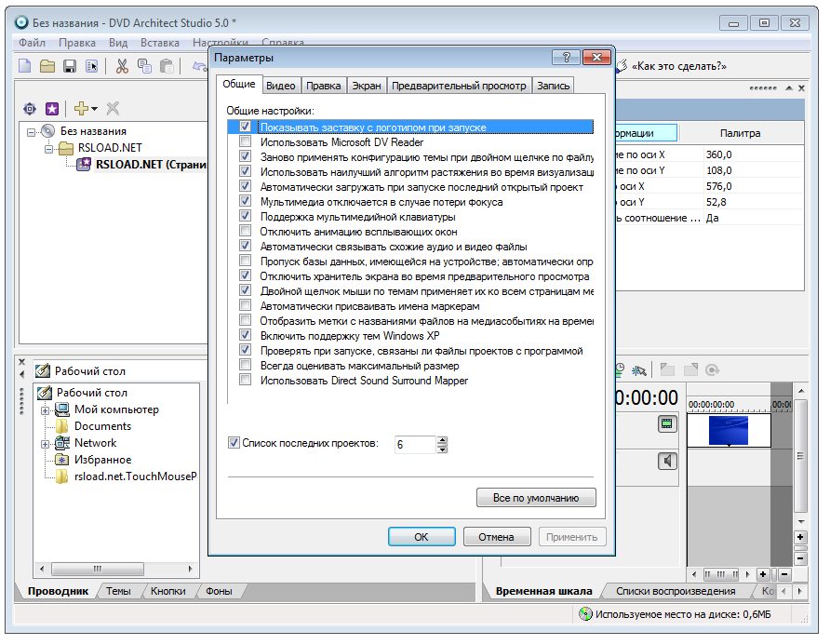Screen dimensions: 830x644
Task: Click horizontal zoom in plus on timeline
Action: pos(763,574)
